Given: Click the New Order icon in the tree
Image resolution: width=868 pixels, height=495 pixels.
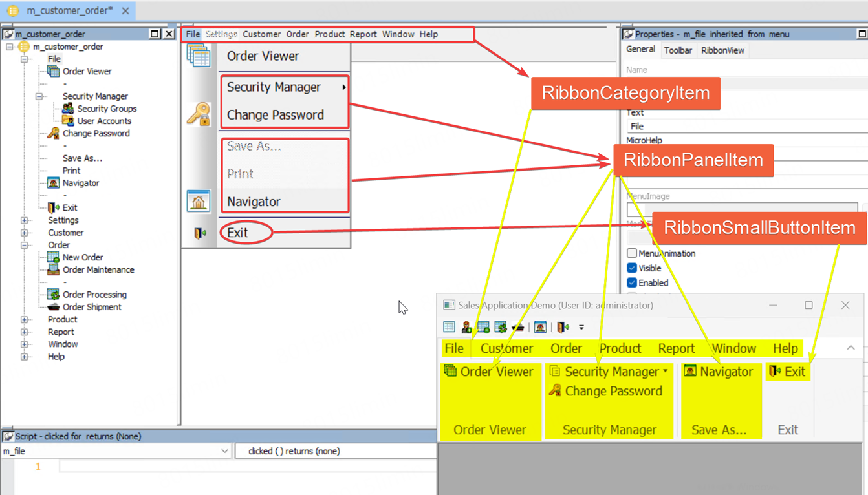Looking at the screenshot, I should [54, 257].
